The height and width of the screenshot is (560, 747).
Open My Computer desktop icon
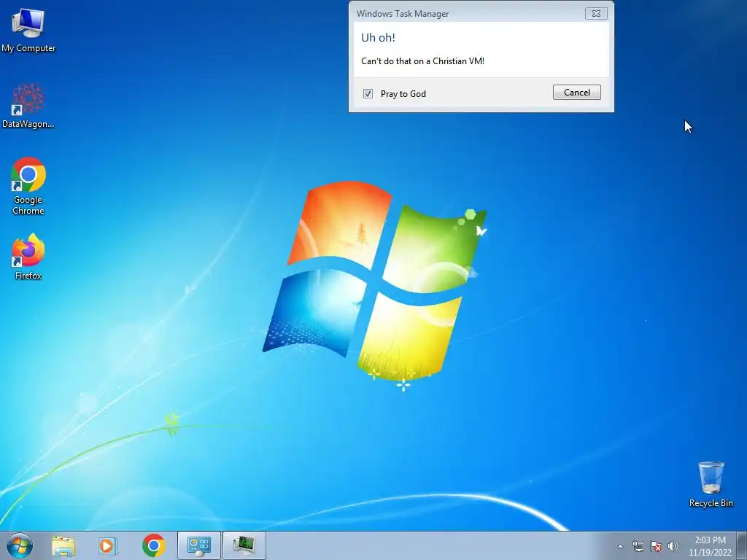coord(28,29)
